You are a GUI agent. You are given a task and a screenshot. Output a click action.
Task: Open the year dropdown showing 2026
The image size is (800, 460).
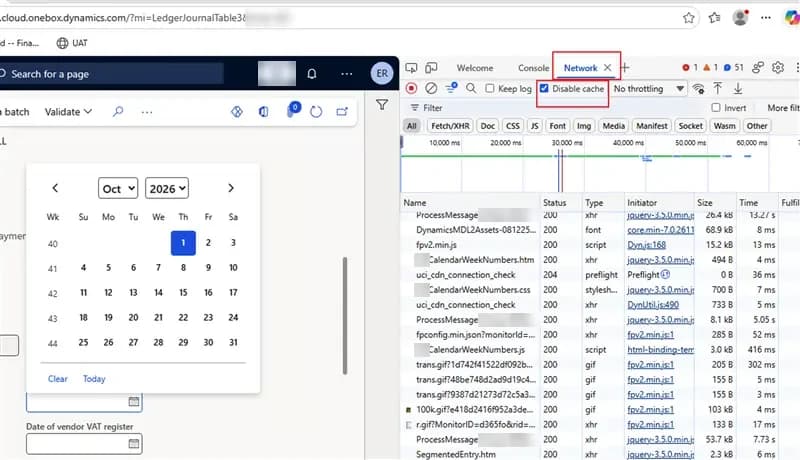167,189
